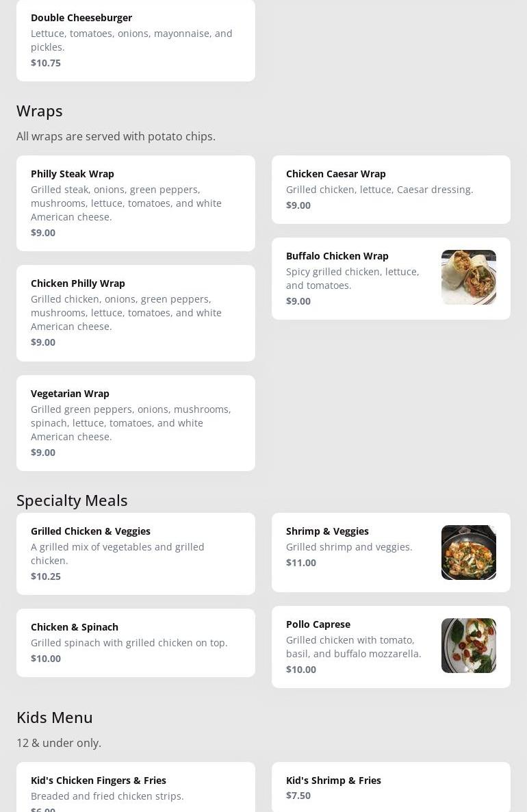This screenshot has height=812, width=527.
Task: Open the Shrimp & Veggies title
Action: tap(327, 531)
